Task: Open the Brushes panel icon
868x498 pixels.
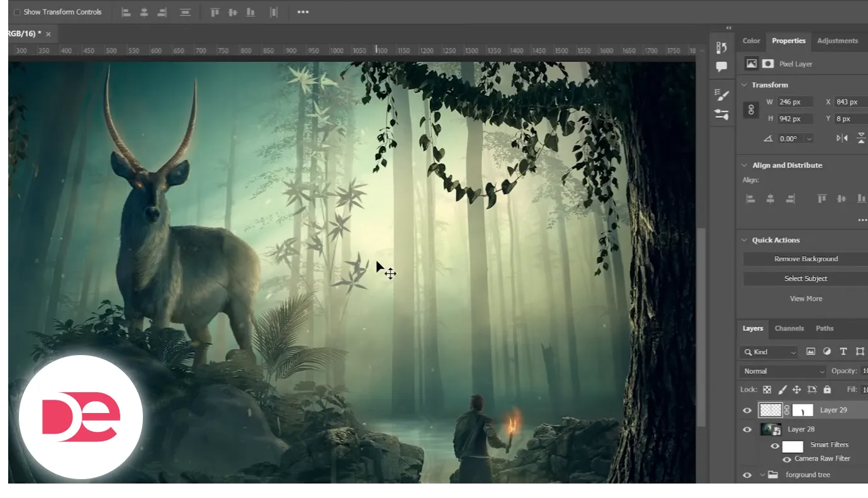Action: [x=721, y=115]
